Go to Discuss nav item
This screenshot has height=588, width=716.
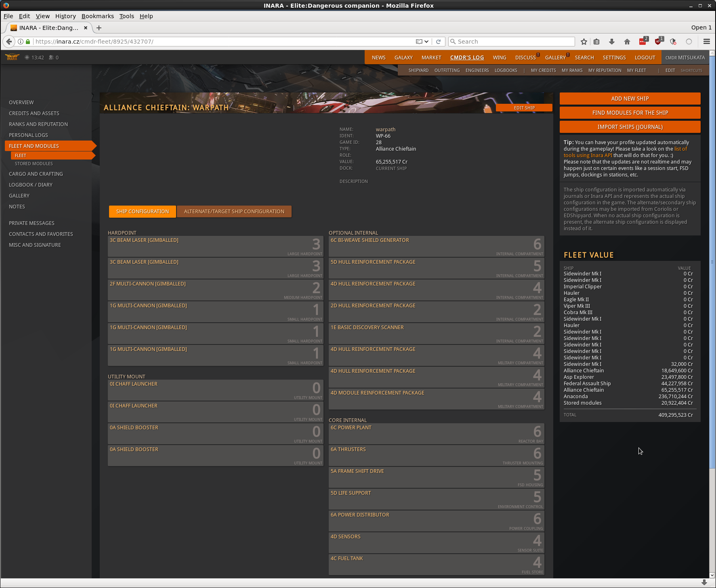[x=525, y=57]
